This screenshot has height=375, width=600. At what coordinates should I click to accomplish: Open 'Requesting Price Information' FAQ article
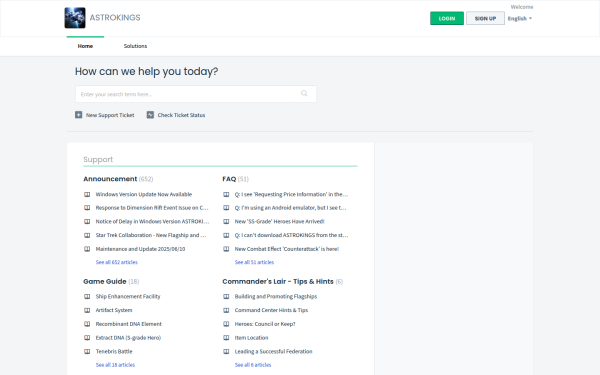[x=291, y=194]
